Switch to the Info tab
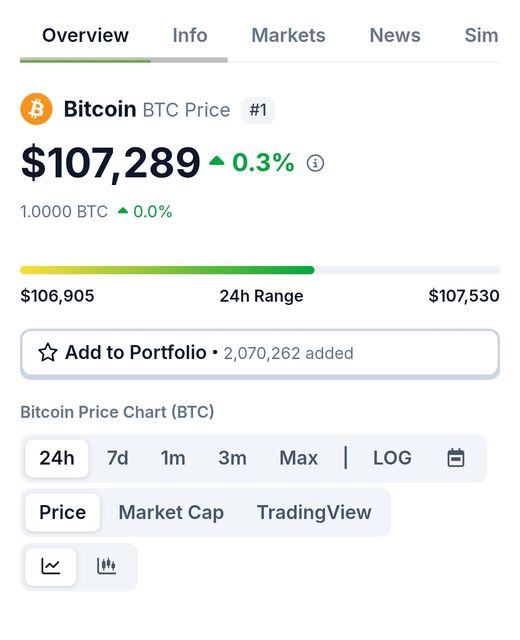This screenshot has height=640, width=520. [190, 35]
